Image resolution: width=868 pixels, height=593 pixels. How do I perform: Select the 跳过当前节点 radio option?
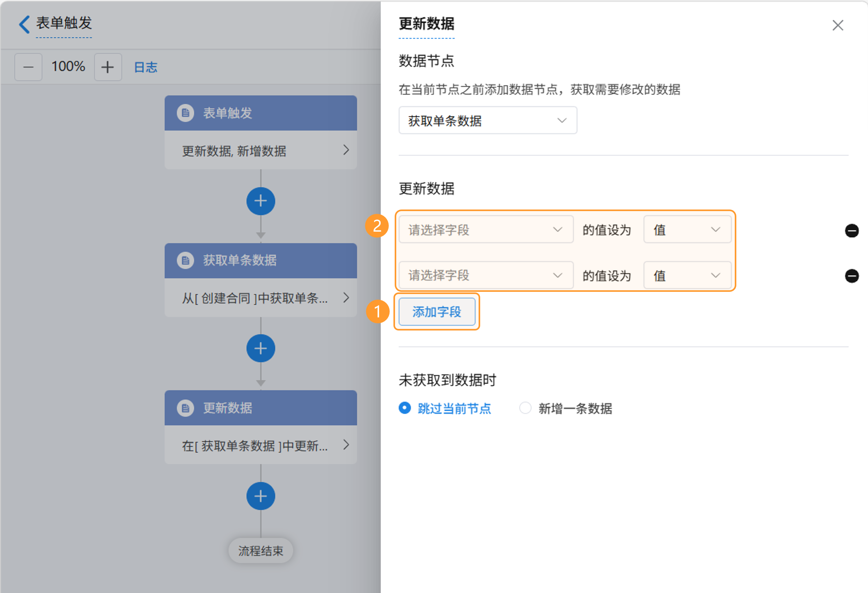point(405,408)
